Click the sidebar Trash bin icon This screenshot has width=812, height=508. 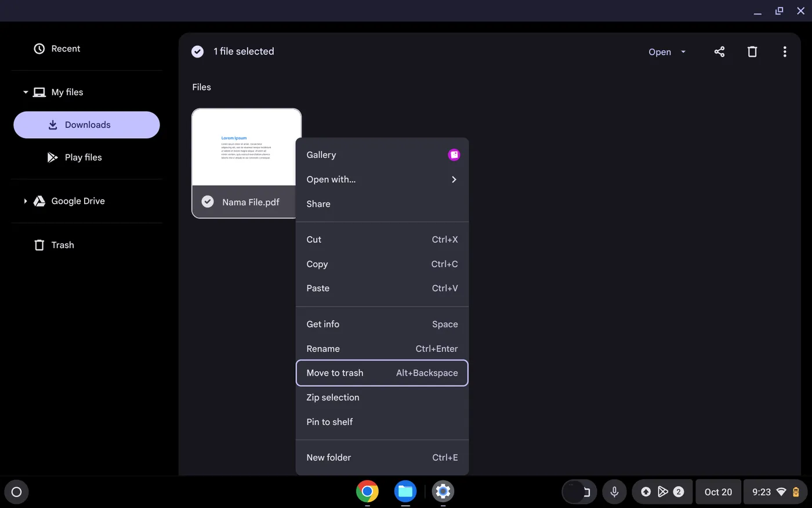tap(39, 245)
